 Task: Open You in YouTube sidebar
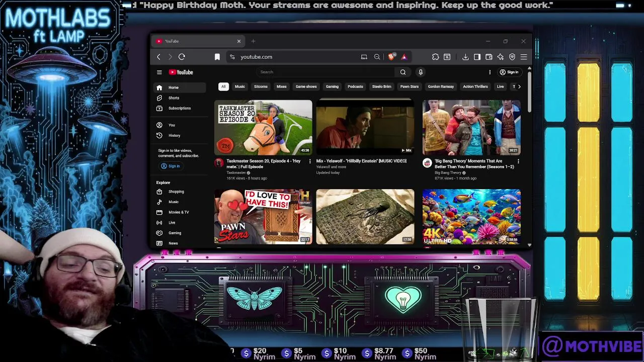tap(180, 125)
